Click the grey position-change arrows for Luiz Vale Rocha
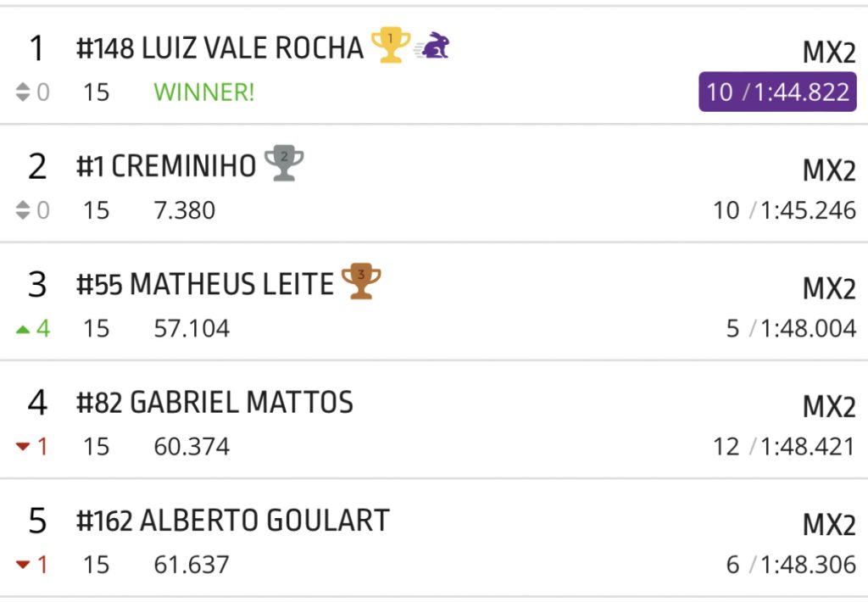Viewport: 868px width, 602px height. pyautogui.click(x=23, y=92)
